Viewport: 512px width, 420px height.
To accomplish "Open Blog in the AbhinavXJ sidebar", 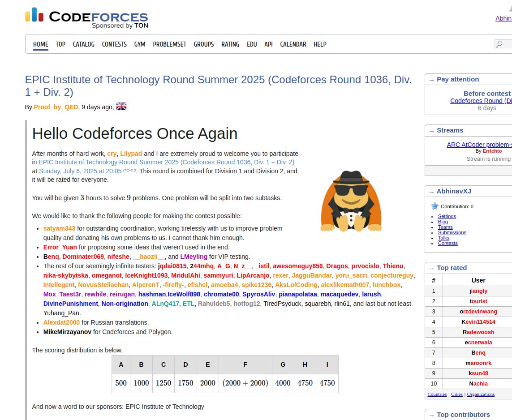I will point(443,222).
